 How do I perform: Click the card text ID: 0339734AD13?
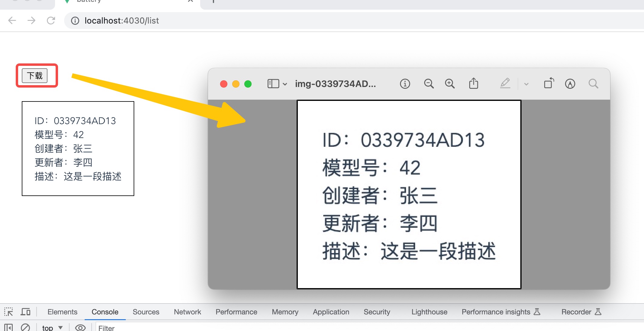coord(75,121)
